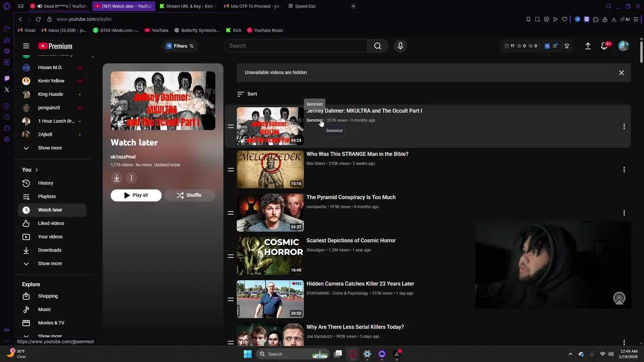This screenshot has width=644, height=362.
Task: Click the snapshot icon in address bar
Action: click(x=537, y=19)
